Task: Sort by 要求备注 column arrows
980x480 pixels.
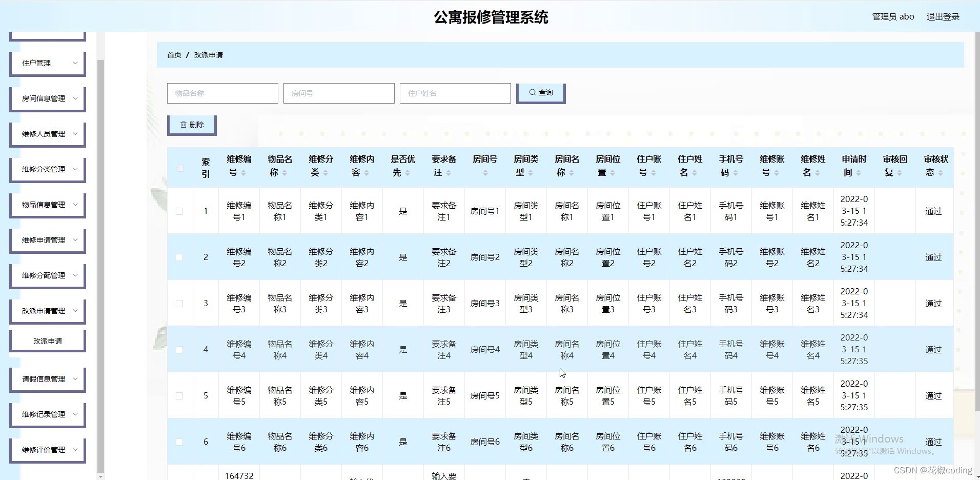Action: tap(448, 173)
